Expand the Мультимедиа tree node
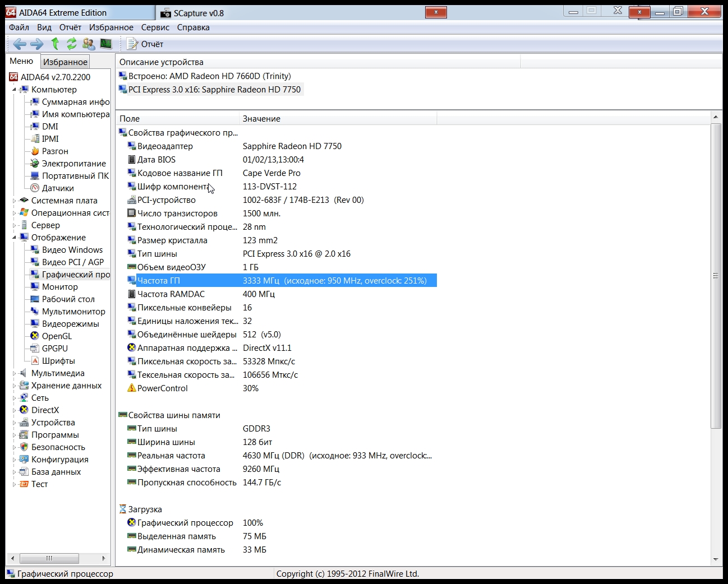728x584 pixels. (14, 373)
